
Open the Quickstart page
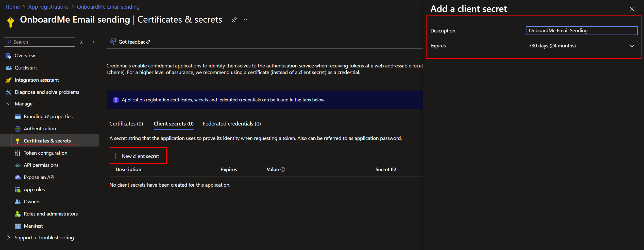tap(26, 68)
